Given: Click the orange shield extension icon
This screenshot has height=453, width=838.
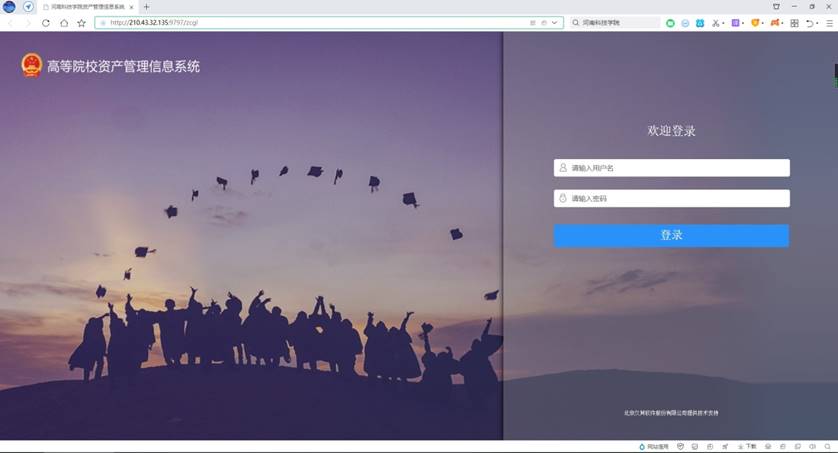Looking at the screenshot, I should coord(755,23).
